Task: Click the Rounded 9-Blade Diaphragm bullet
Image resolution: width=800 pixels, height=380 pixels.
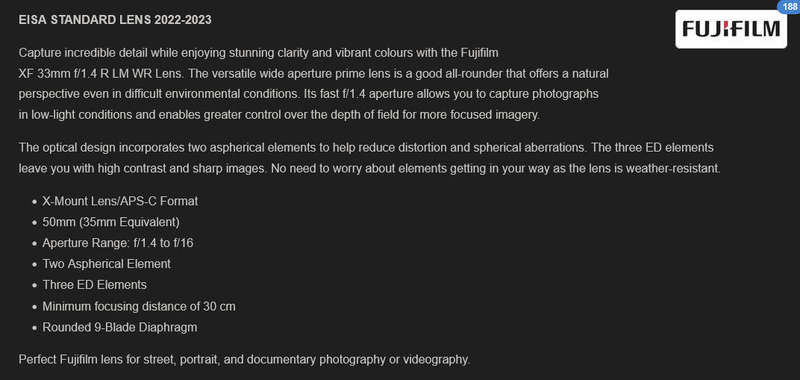Action: coord(119,327)
